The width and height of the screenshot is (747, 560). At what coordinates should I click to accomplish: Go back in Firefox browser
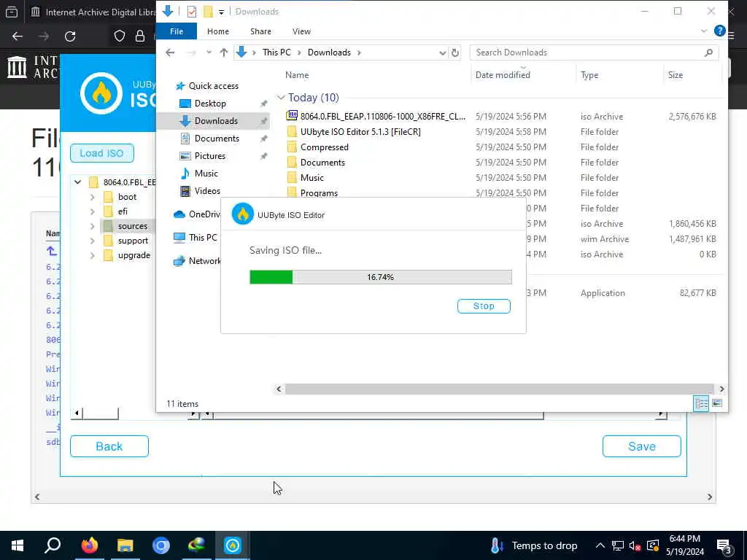click(x=18, y=36)
